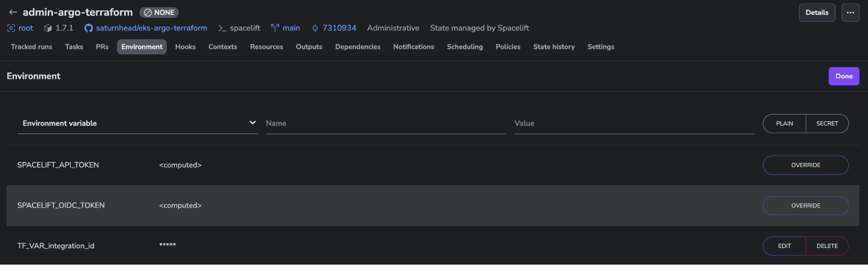Click the masked ***** secret value
The image size is (868, 265).
coord(168,245)
